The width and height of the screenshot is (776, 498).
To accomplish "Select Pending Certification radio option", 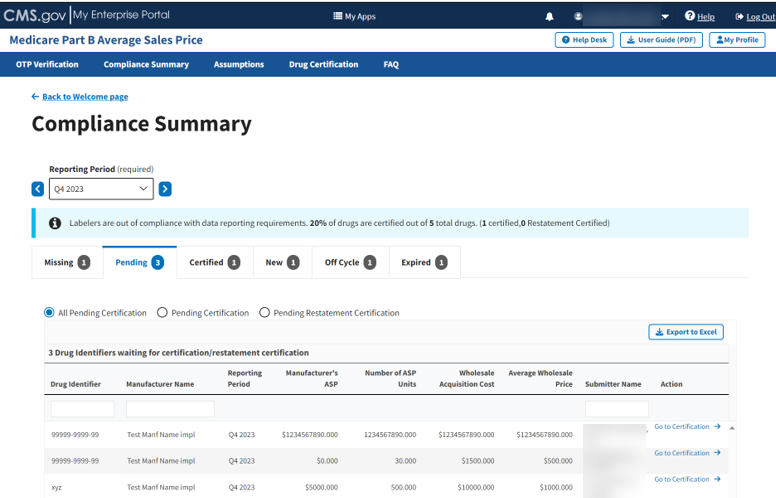I will click(162, 313).
